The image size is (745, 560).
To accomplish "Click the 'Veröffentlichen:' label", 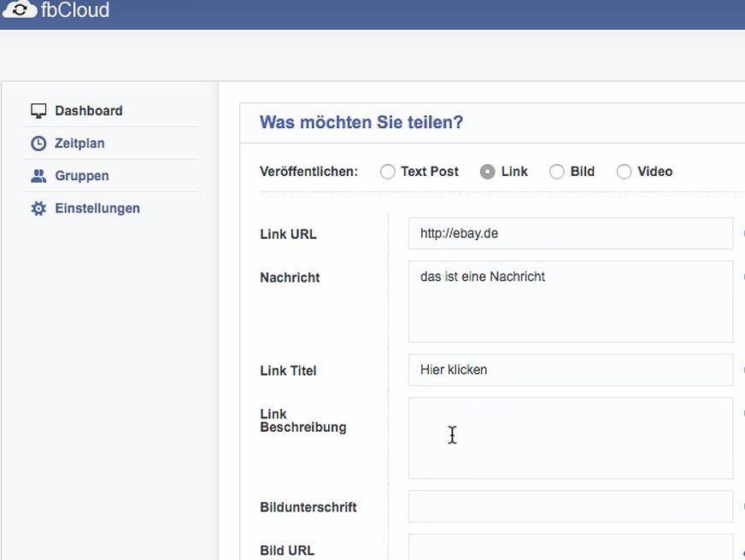I will coord(308,172).
